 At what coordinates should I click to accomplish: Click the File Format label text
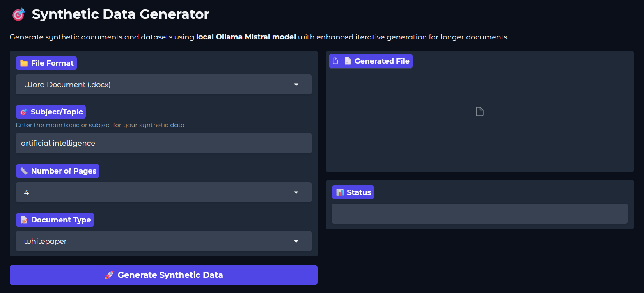click(52, 63)
